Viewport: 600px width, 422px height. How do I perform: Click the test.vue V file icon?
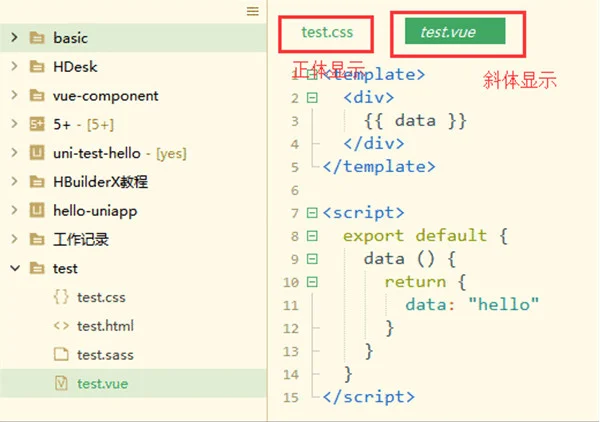point(61,383)
